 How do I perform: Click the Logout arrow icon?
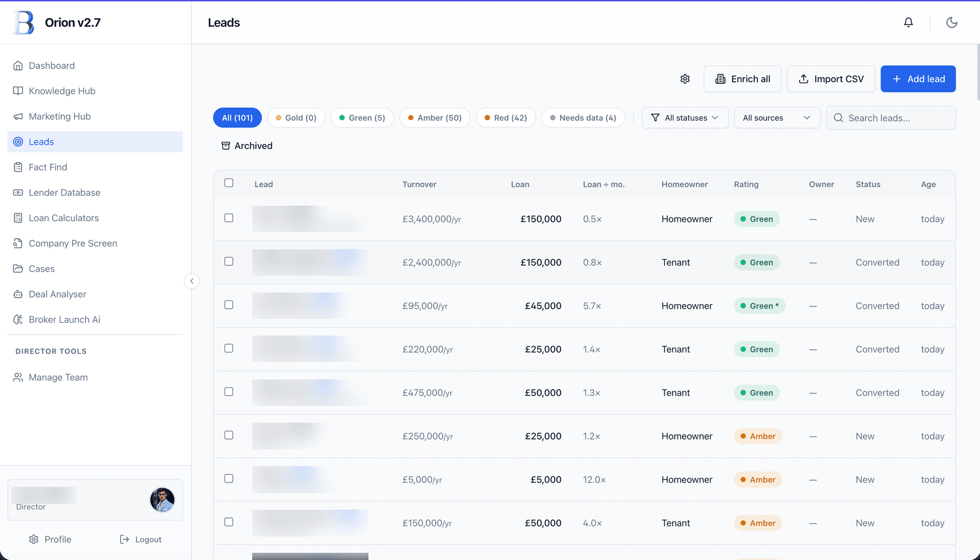point(124,539)
